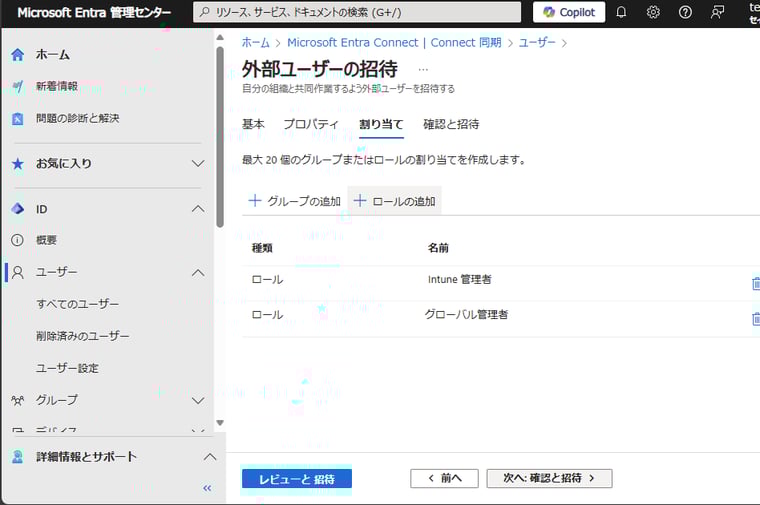Image resolution: width=760 pixels, height=505 pixels.
Task: Click the home icon in sidebar
Action: [x=17, y=55]
